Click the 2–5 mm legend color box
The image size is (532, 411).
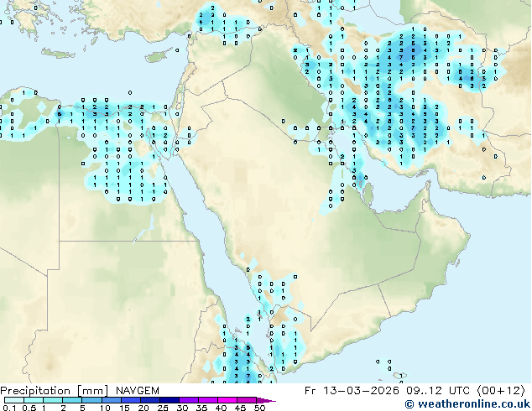pyautogui.click(x=72, y=400)
